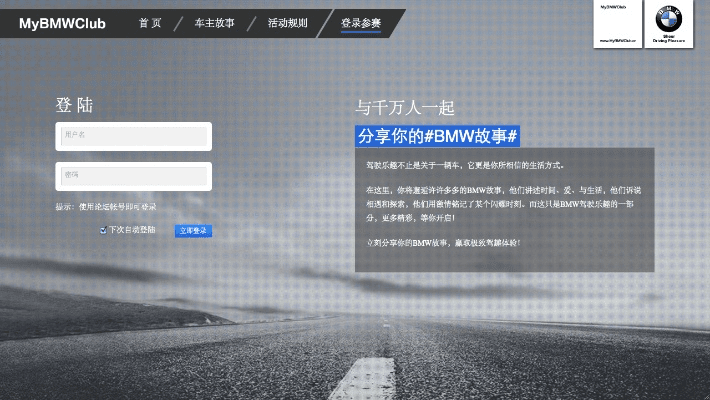Select the 登录参赛 login tab
This screenshot has width=710, height=400.
pyautogui.click(x=361, y=23)
